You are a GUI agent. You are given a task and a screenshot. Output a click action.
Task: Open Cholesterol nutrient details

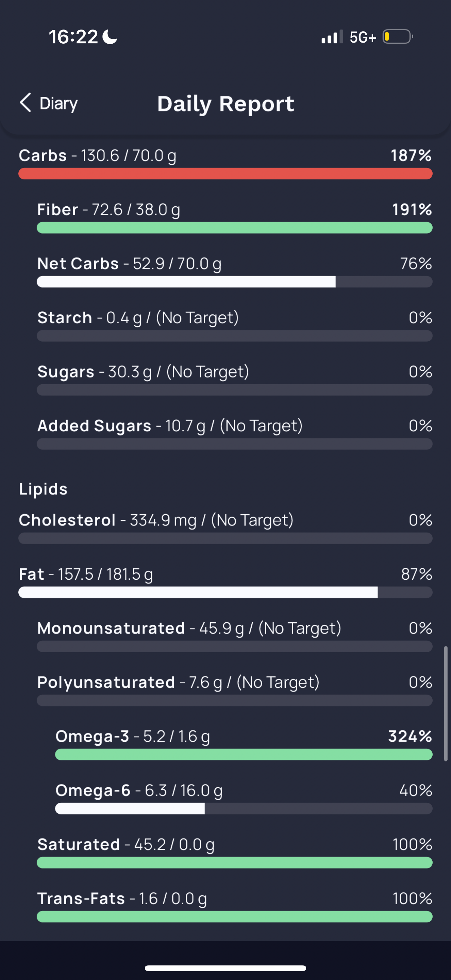pyautogui.click(x=225, y=528)
